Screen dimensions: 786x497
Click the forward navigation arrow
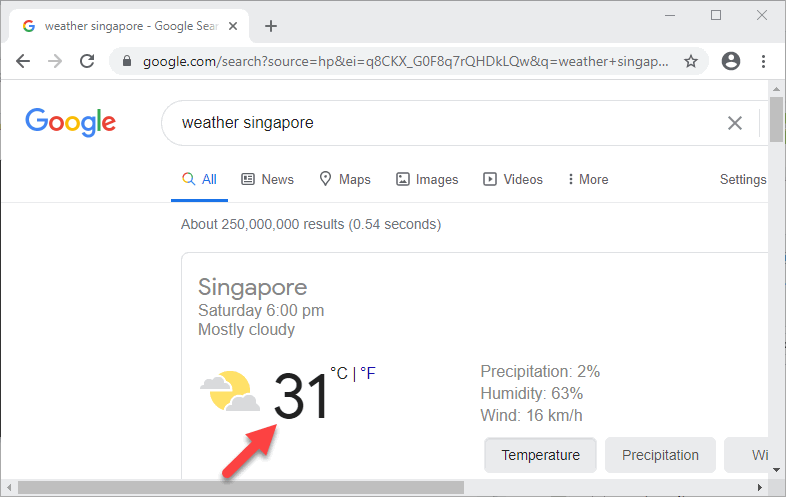[x=55, y=61]
